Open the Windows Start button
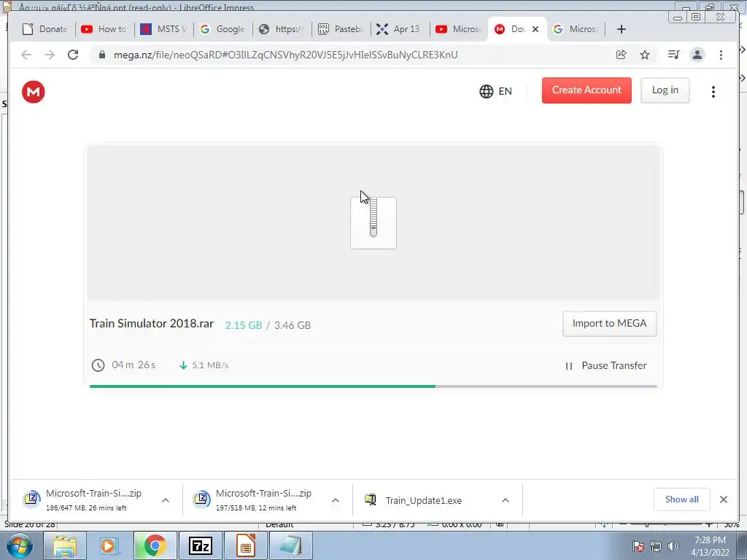The height and width of the screenshot is (560, 747). (x=20, y=545)
